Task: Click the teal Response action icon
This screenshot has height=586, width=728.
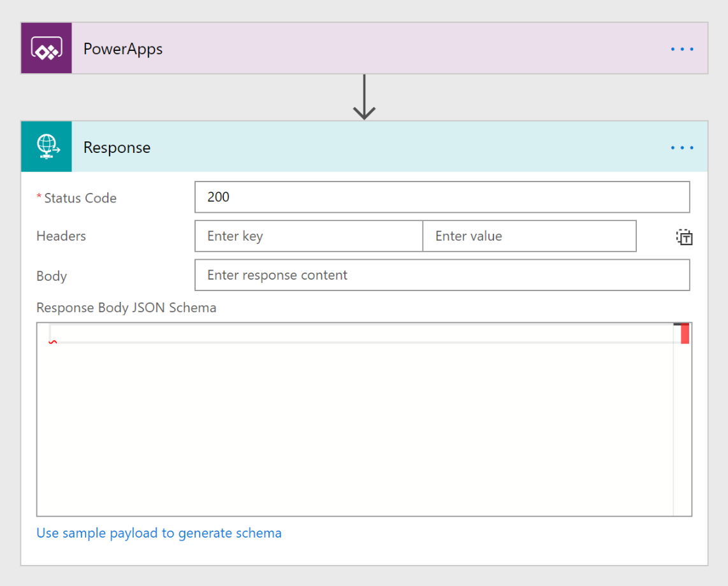Action: coord(46,146)
